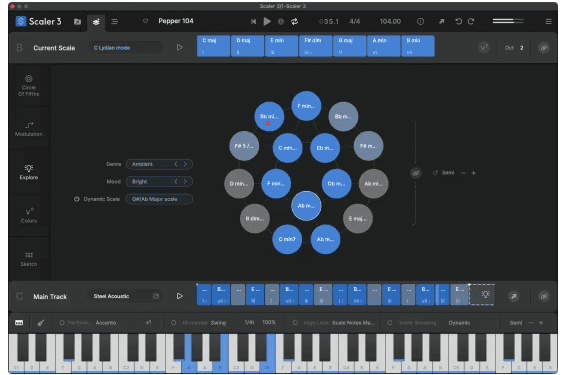
Task: Open the hamburger main menu at right
Action: pyautogui.click(x=548, y=22)
